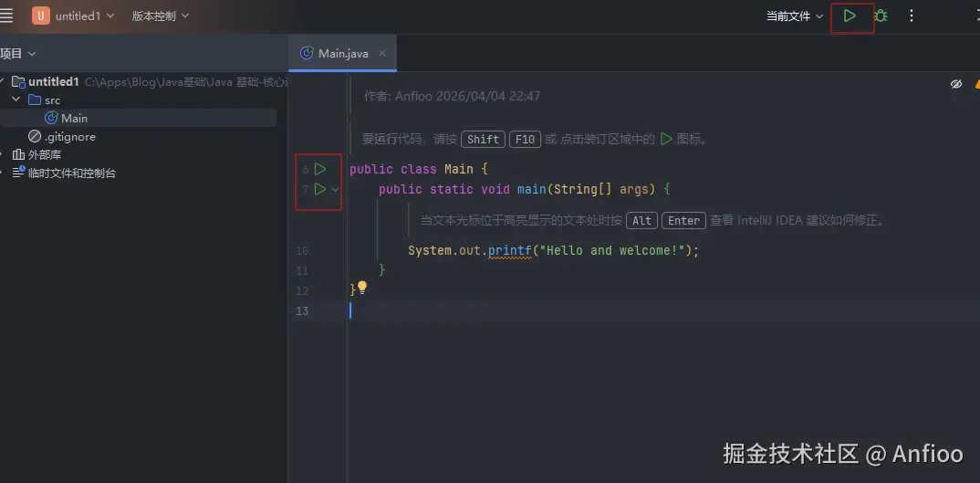Image resolution: width=980 pixels, height=483 pixels.
Task: Click the src folder icon
Action: 35,100
